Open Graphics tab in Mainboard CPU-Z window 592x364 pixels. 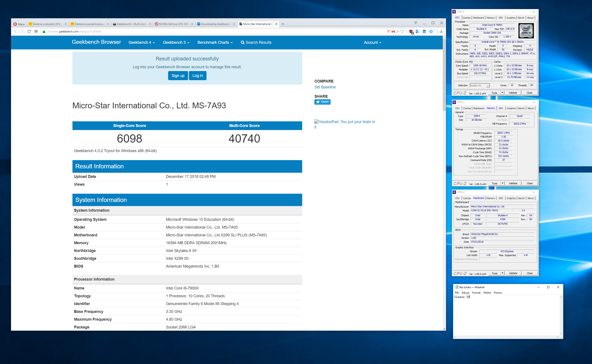511,198
